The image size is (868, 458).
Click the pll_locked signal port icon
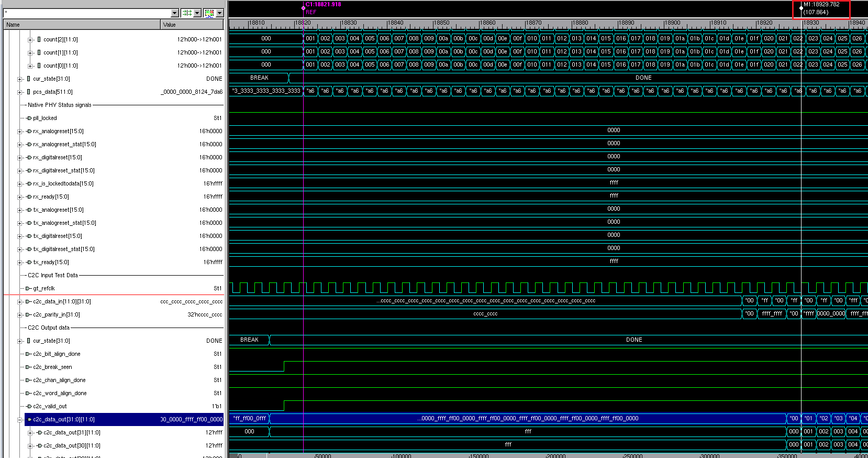[x=29, y=118]
